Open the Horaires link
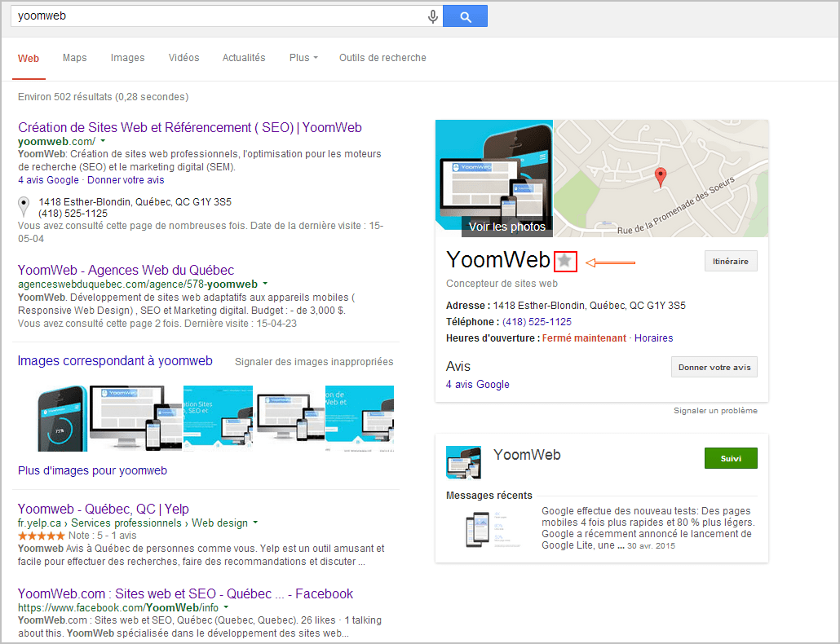Screen dimensions: 840x644 point(653,337)
